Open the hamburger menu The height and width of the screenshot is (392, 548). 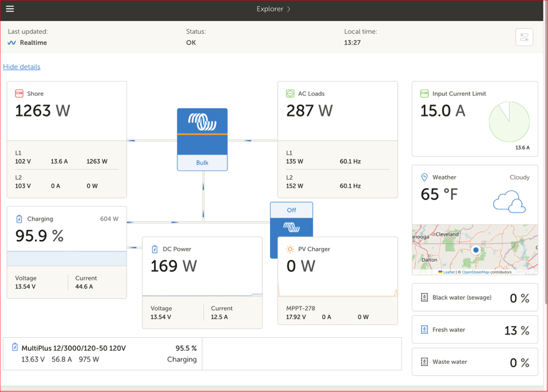click(10, 9)
